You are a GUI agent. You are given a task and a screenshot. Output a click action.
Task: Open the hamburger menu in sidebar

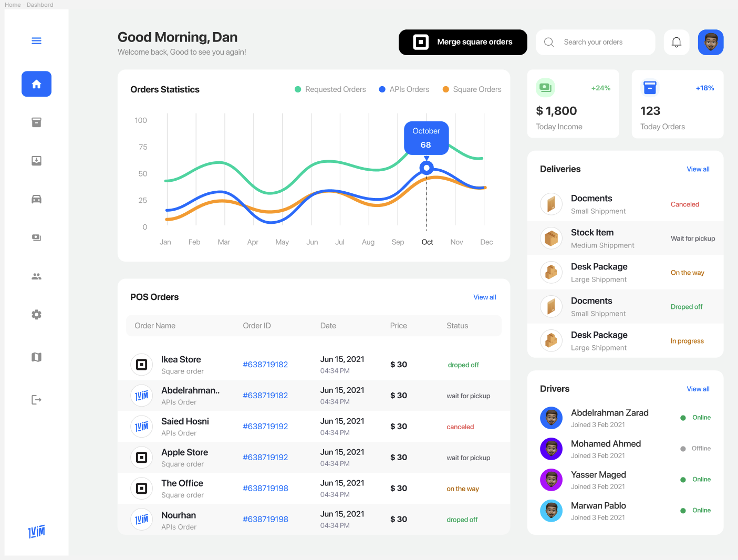pos(36,41)
